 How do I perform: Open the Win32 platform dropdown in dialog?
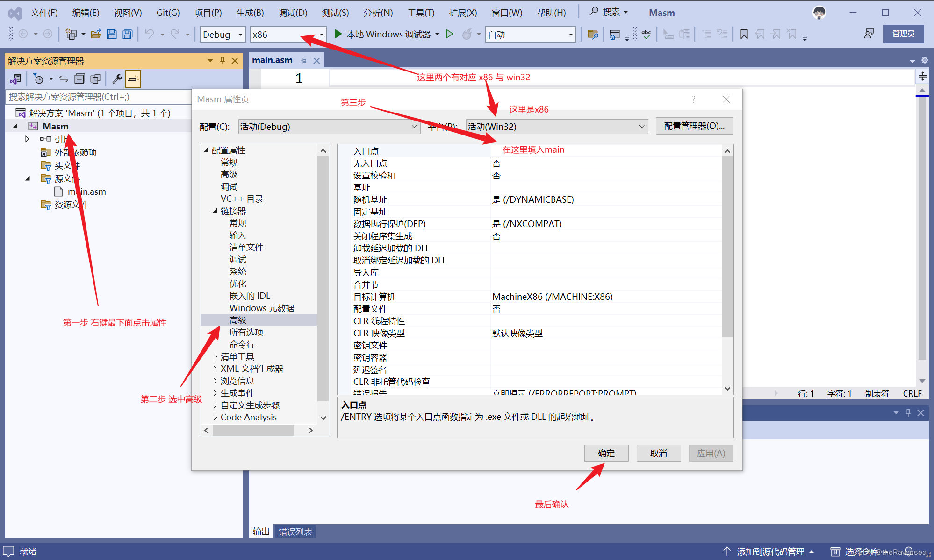(642, 127)
